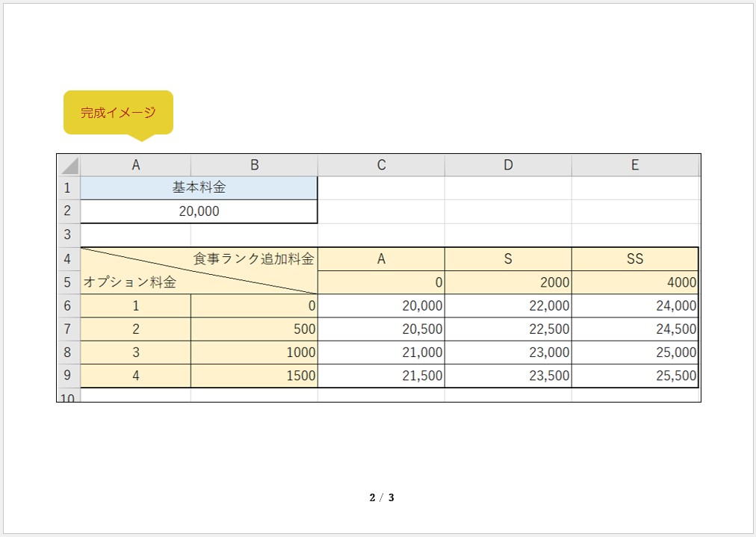This screenshot has width=756, height=537.
Task: Click the select-all corner triangle
Action: (x=69, y=165)
